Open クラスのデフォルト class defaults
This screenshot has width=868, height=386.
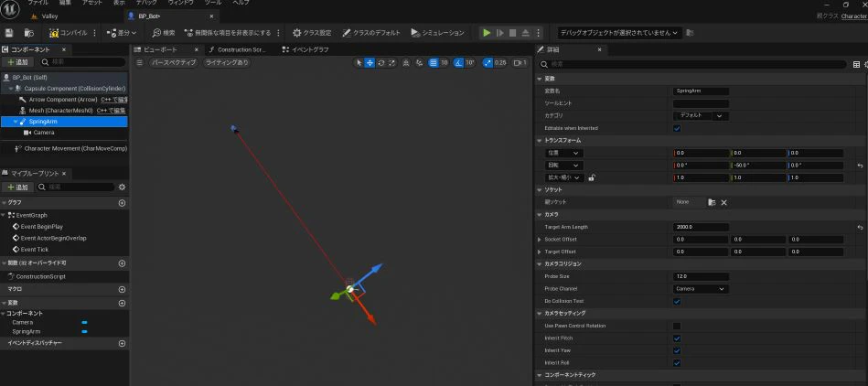(x=371, y=33)
